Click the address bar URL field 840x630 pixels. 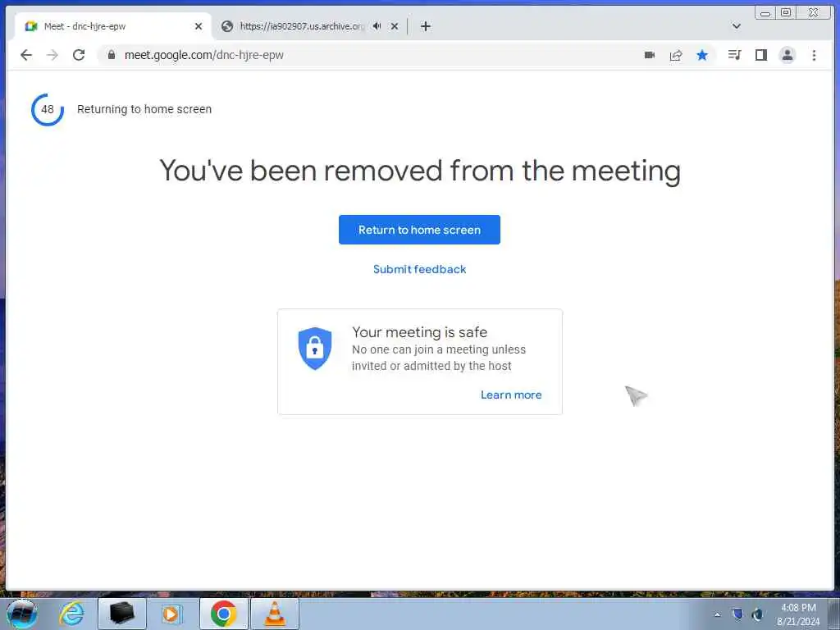click(x=370, y=55)
